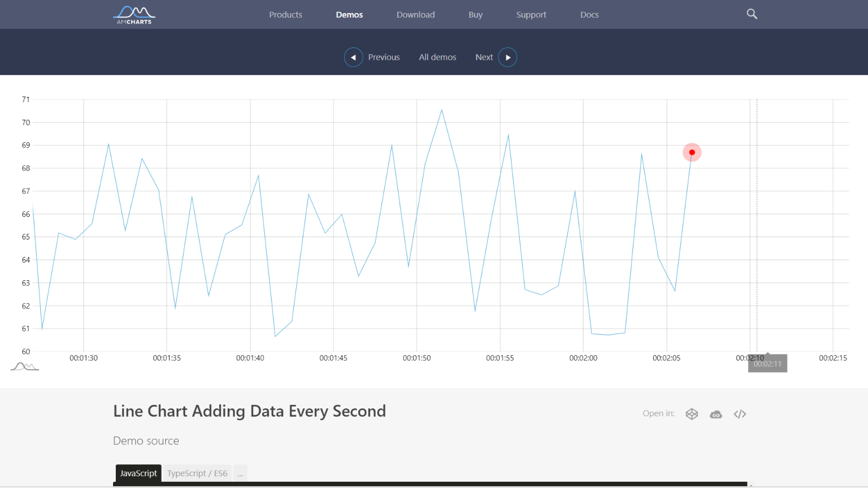Select the JavaScript source tab
This screenshot has width=868, height=488.
click(138, 473)
